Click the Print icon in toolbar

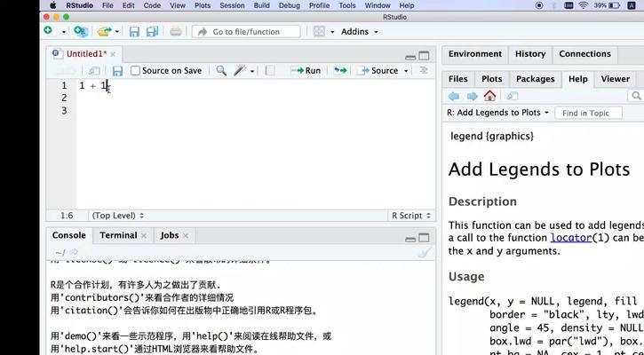tap(176, 31)
